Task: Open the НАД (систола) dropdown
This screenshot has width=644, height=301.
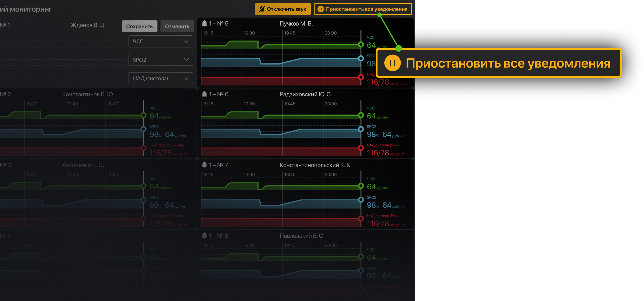Action: click(161, 78)
